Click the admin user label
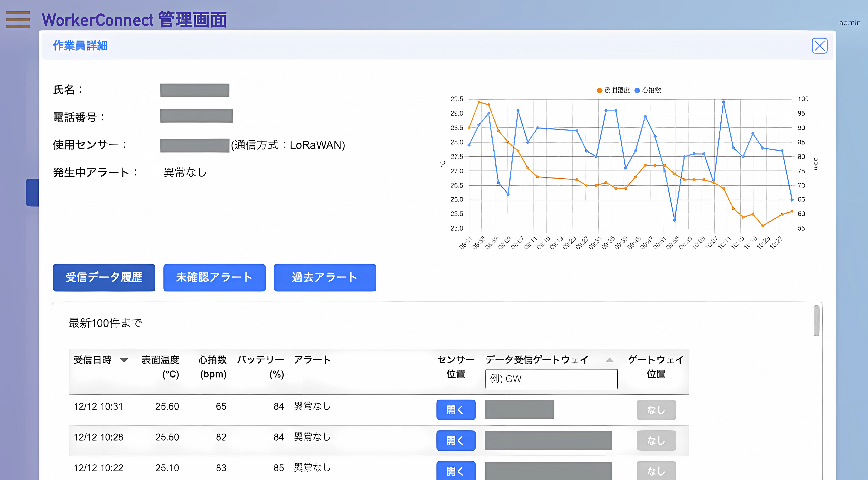This screenshot has height=480, width=868. coord(850,22)
